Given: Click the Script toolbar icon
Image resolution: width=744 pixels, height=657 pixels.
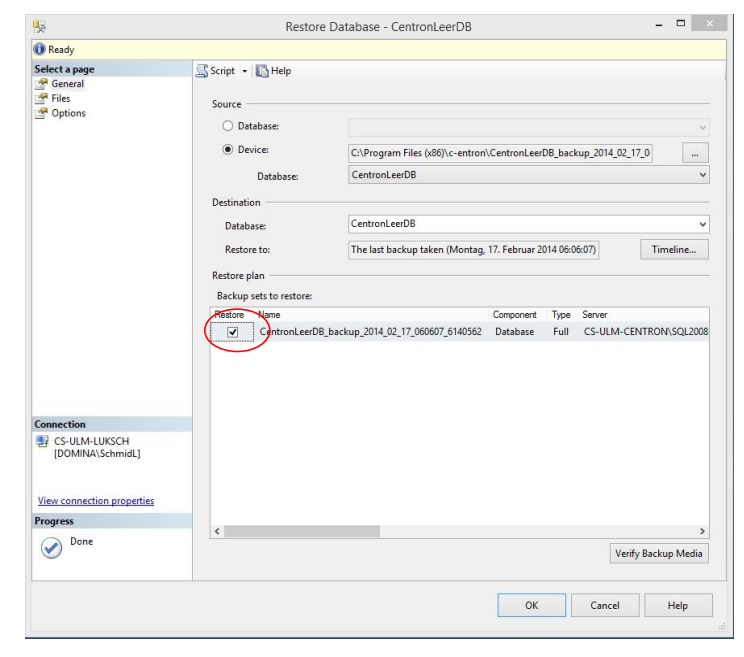Looking at the screenshot, I should click(x=201, y=71).
